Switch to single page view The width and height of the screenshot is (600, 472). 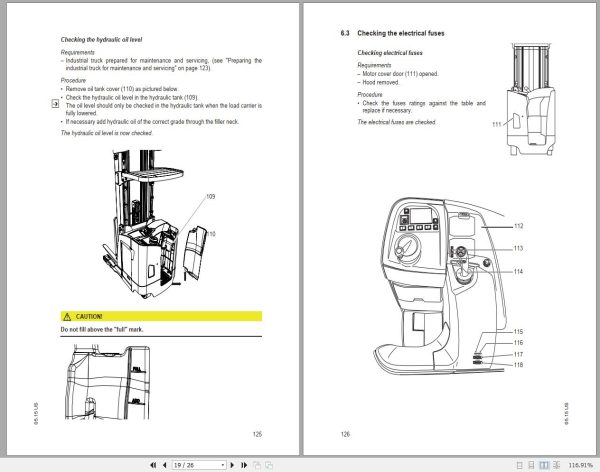519,465
